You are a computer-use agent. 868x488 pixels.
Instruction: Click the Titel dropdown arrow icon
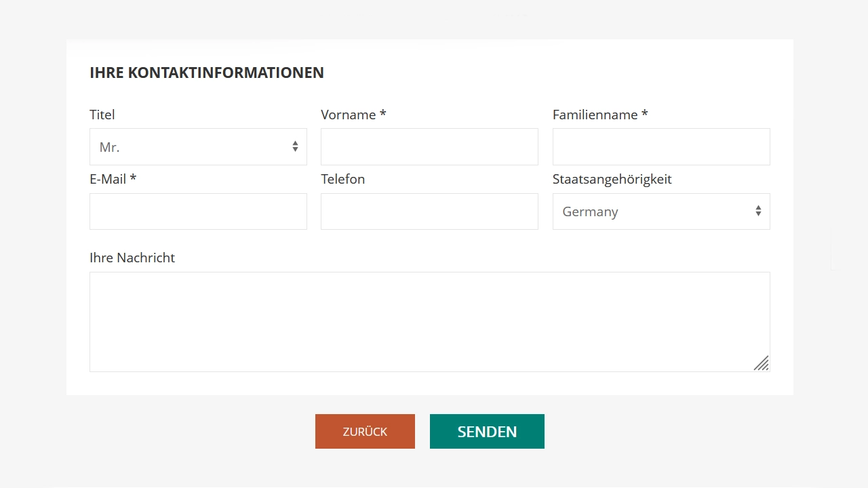tap(295, 146)
